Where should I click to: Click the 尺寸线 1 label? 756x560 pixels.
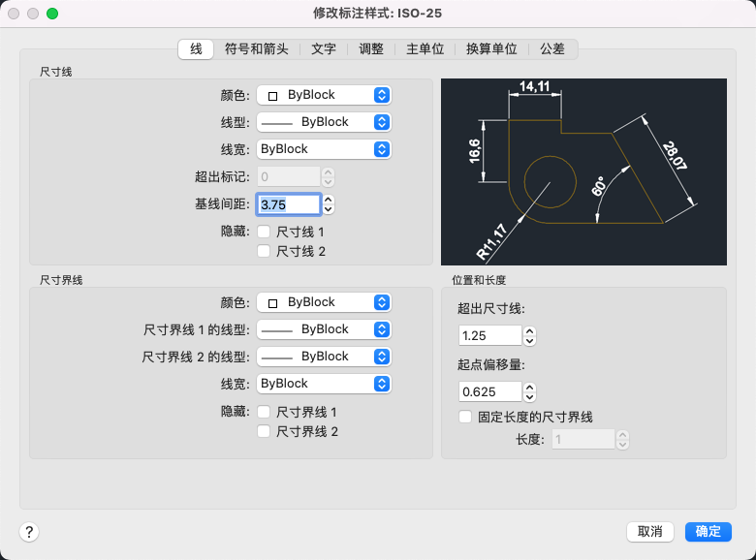[x=299, y=233]
